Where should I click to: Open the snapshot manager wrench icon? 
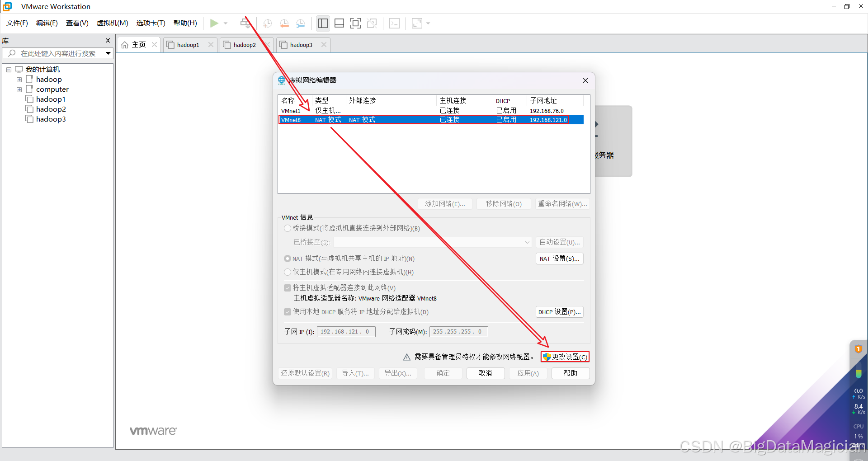(301, 23)
